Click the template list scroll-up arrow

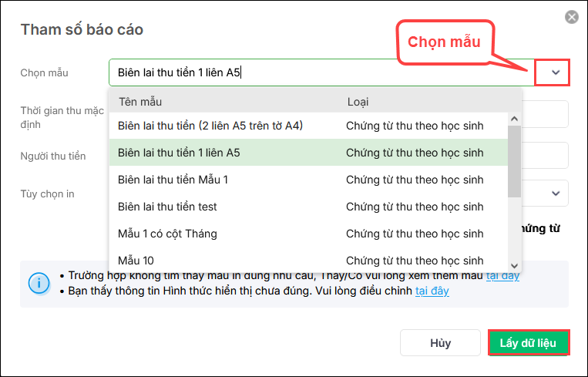[x=514, y=119]
